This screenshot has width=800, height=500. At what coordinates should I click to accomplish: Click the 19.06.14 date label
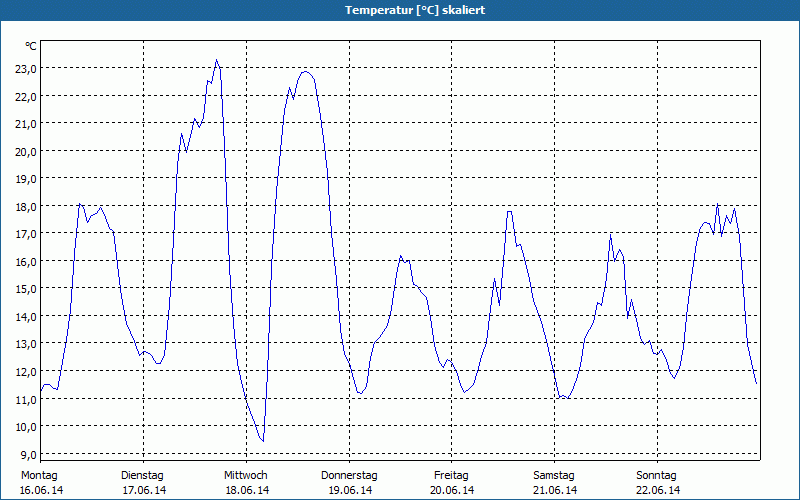coord(350,490)
